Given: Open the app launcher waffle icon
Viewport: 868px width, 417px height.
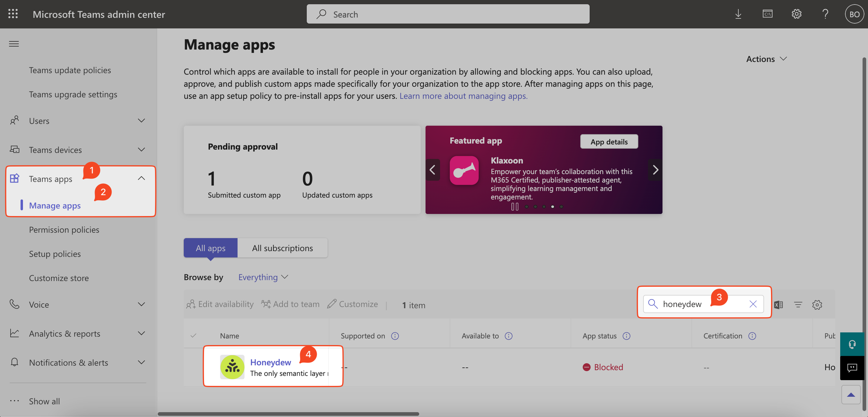Looking at the screenshot, I should point(13,14).
